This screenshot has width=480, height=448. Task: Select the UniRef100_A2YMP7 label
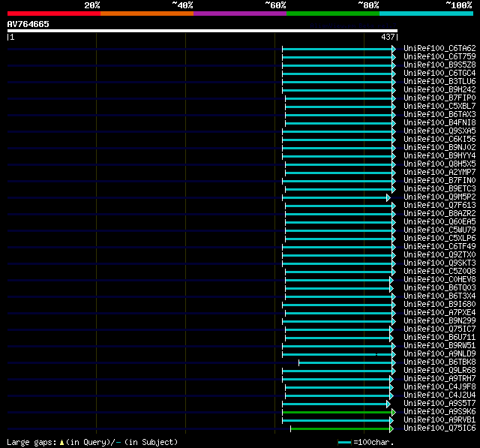(439, 173)
